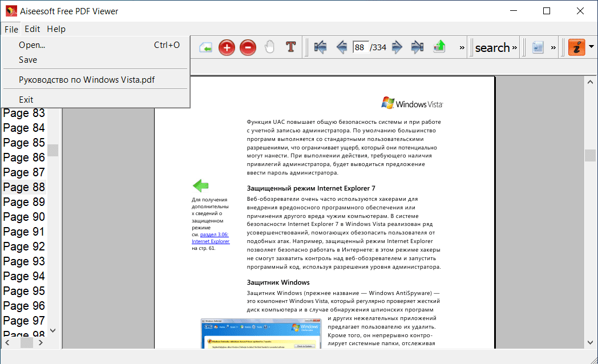The height and width of the screenshot is (364, 598).
Task: Select Page 91 in page list
Action: click(24, 232)
